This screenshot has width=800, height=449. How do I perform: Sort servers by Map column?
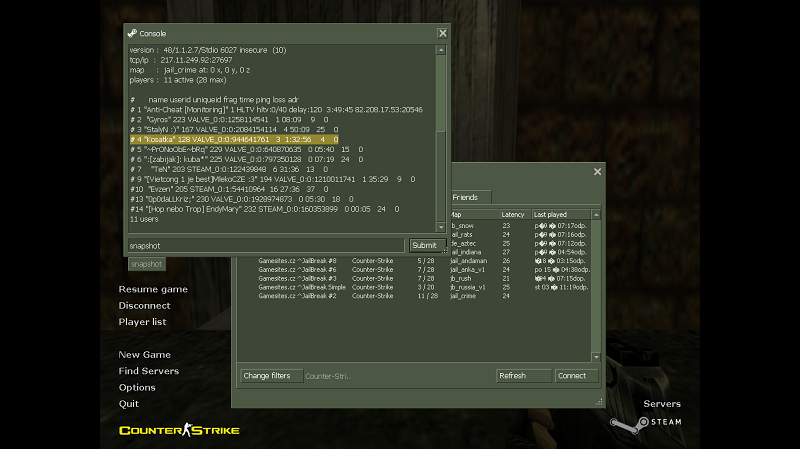[x=474, y=215]
